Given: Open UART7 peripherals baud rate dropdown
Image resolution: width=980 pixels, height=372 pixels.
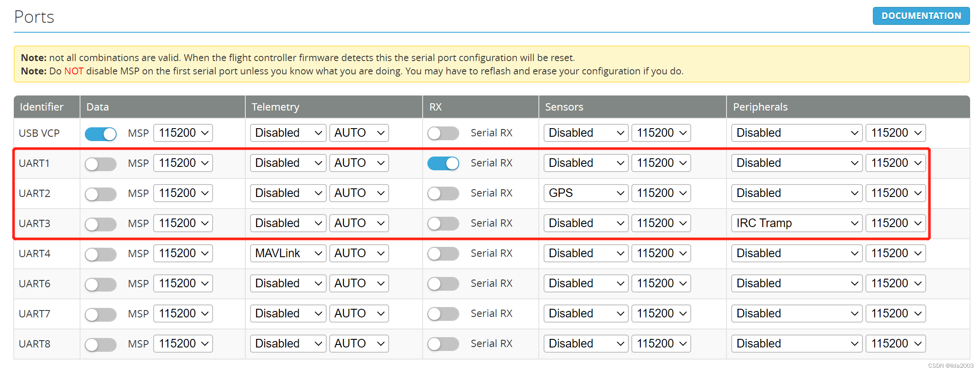Looking at the screenshot, I should point(896,314).
